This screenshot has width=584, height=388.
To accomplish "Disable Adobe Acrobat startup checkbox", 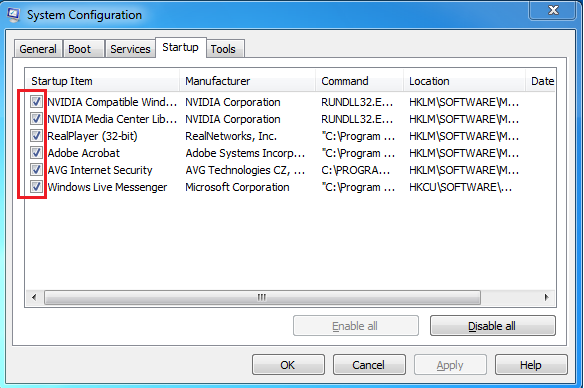I will pos(36,153).
